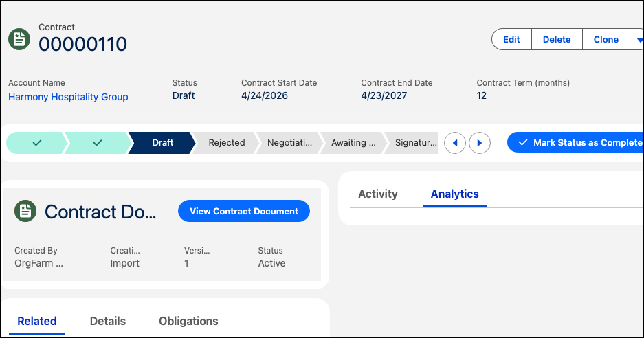Switch to the Activity tab
This screenshot has height=338, width=644.
coord(378,194)
